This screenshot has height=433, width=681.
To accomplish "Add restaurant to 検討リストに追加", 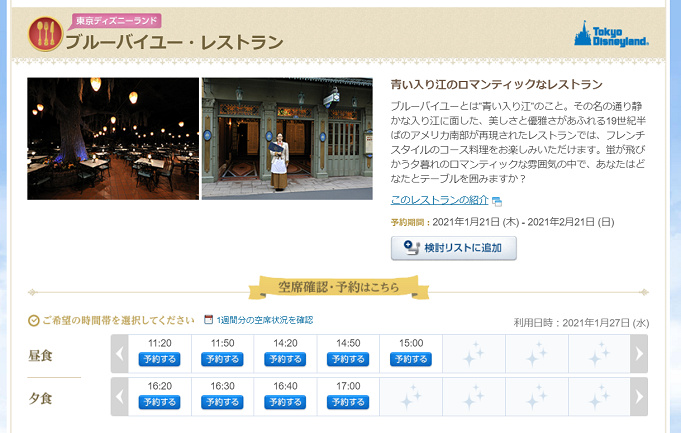I will 453,248.
